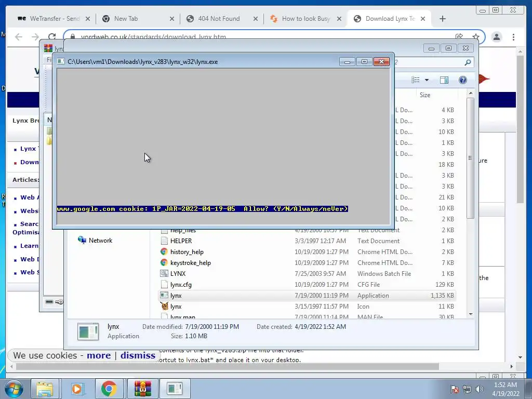The image size is (532, 399).
Task: Close the WeTransfer tab
Action: tap(88, 19)
